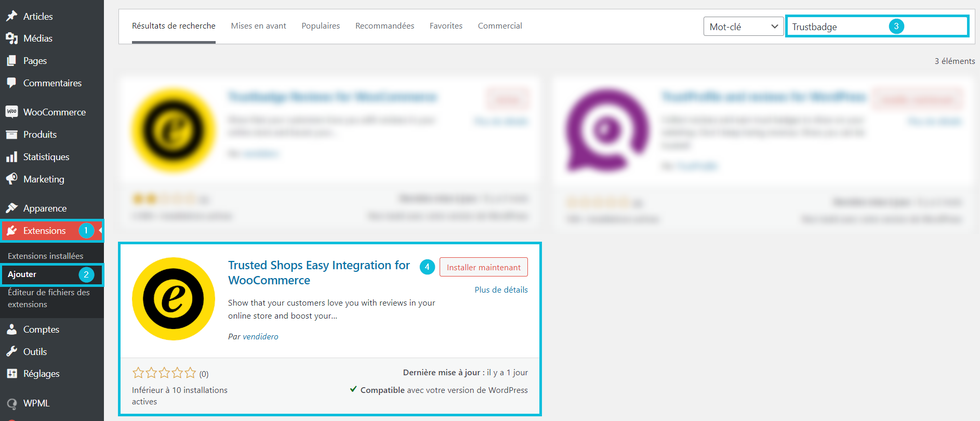Switch to Mises en avant tab
The image size is (980, 421).
pyautogui.click(x=259, y=26)
